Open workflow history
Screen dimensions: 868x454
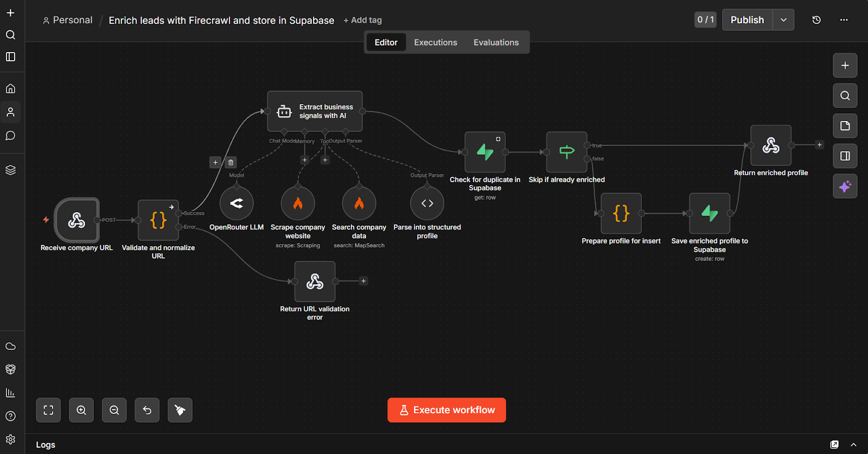[816, 20]
